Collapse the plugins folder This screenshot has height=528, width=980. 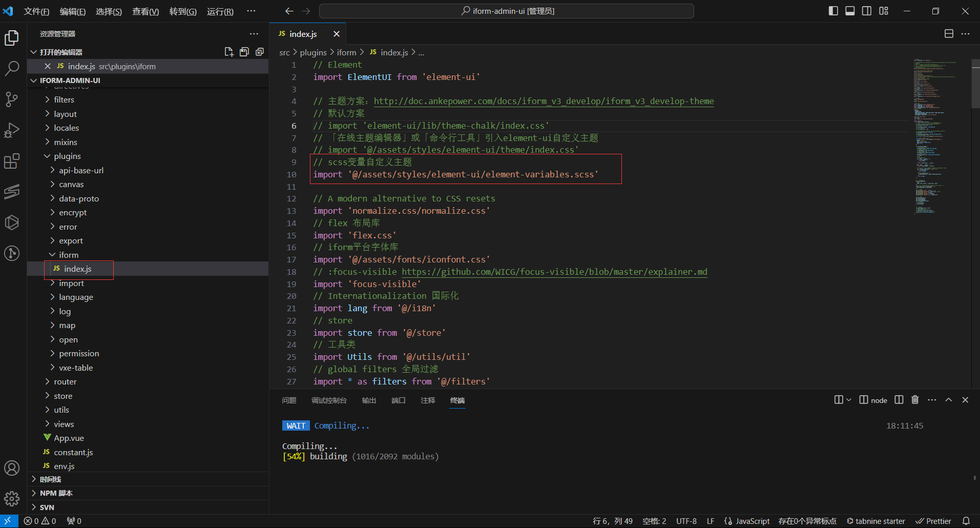click(x=67, y=156)
